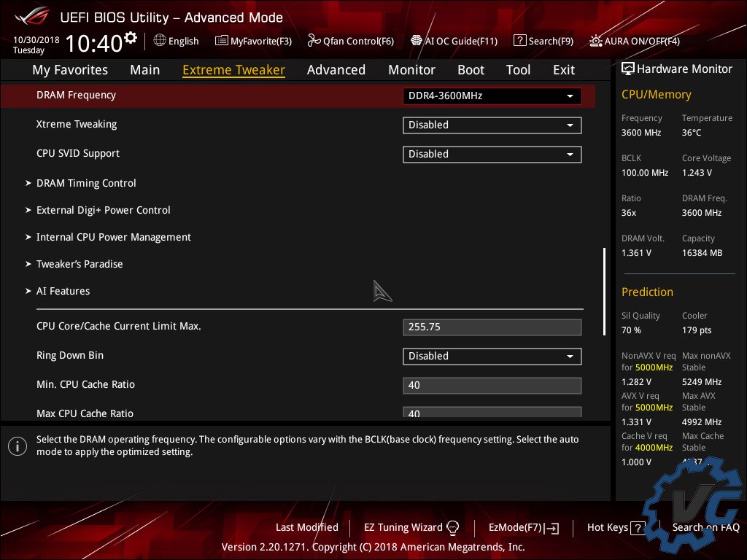The image size is (747, 560).
Task: Expand DRAM Timing Control submenu
Action: tap(86, 183)
